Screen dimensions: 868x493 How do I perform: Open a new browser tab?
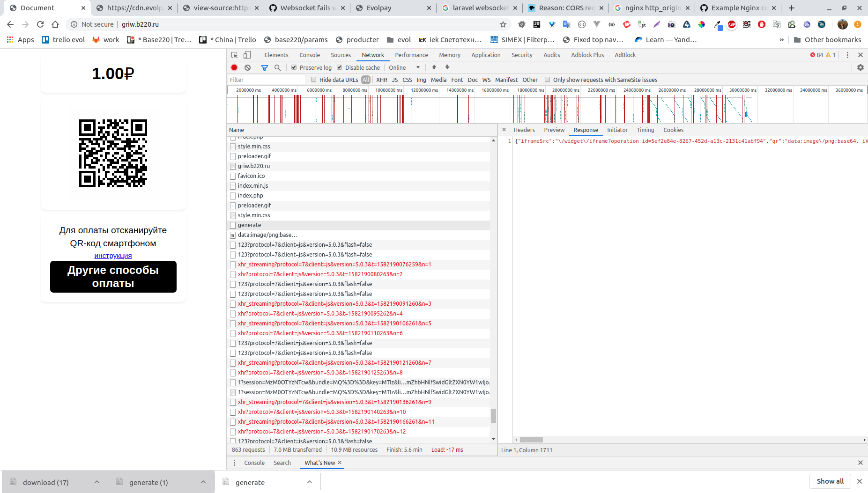[792, 8]
